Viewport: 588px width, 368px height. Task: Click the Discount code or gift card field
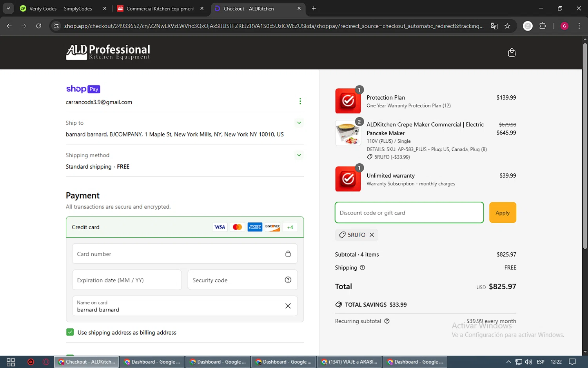coord(409,213)
